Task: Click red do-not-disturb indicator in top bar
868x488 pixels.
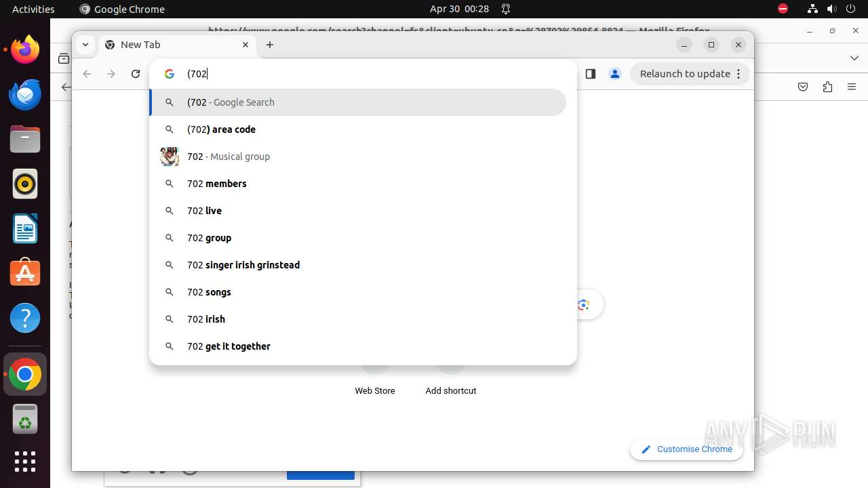Action: 783,9
